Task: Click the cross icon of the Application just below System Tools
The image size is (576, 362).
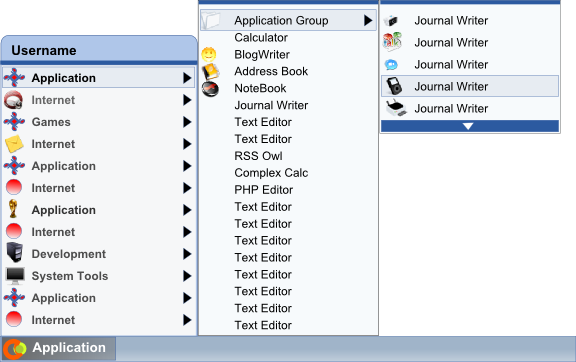Action: (x=14, y=298)
